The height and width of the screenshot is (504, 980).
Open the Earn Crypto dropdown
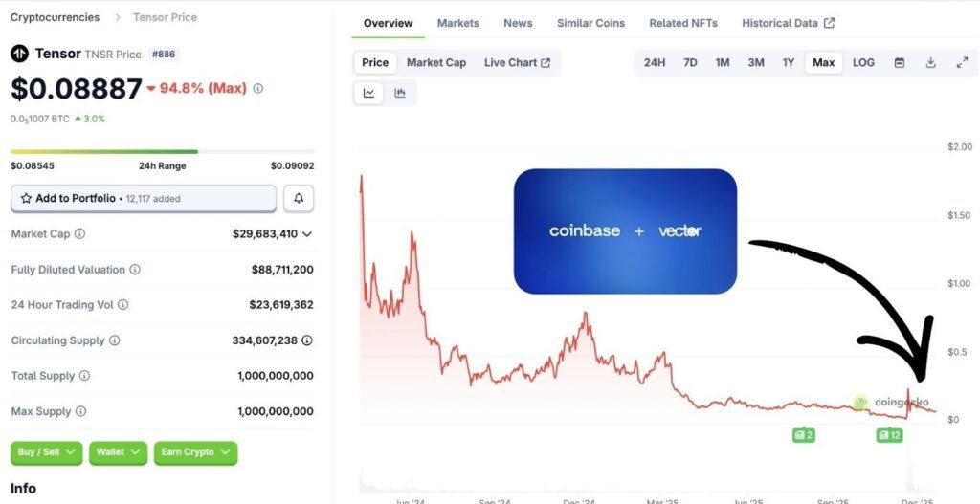(195, 452)
